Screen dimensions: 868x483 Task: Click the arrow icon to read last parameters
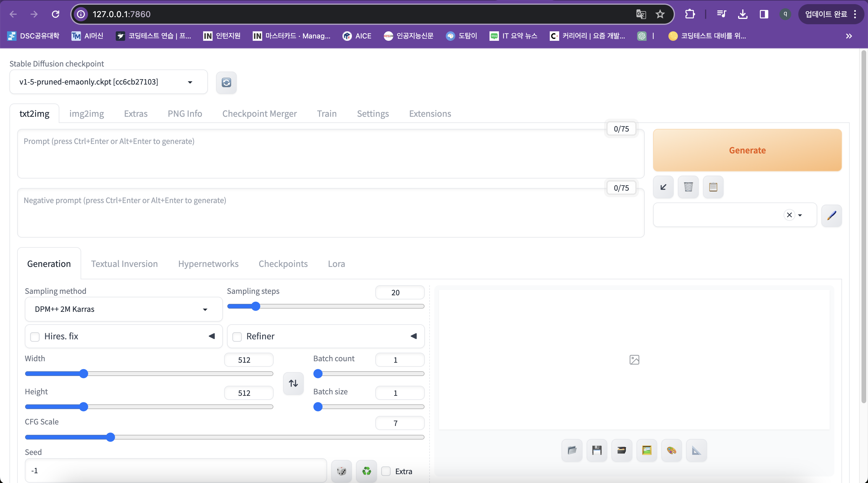point(663,187)
